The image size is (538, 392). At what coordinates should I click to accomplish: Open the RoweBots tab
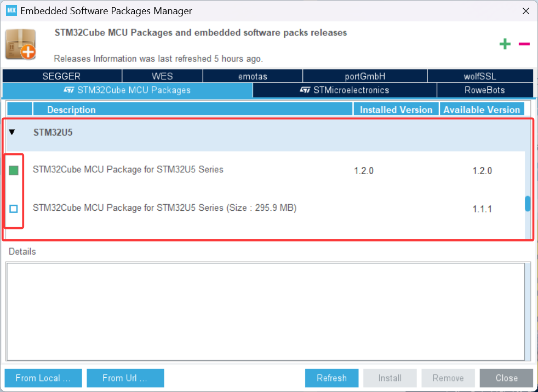[x=485, y=90]
